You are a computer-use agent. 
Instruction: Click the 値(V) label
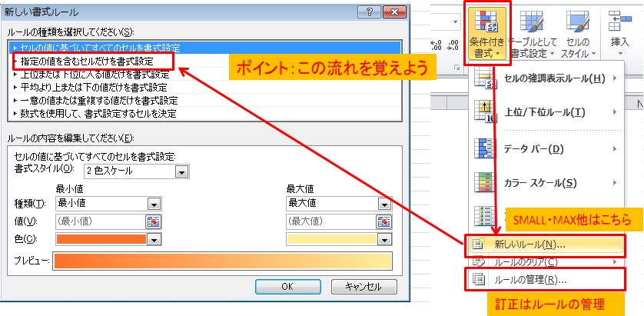coord(25,222)
